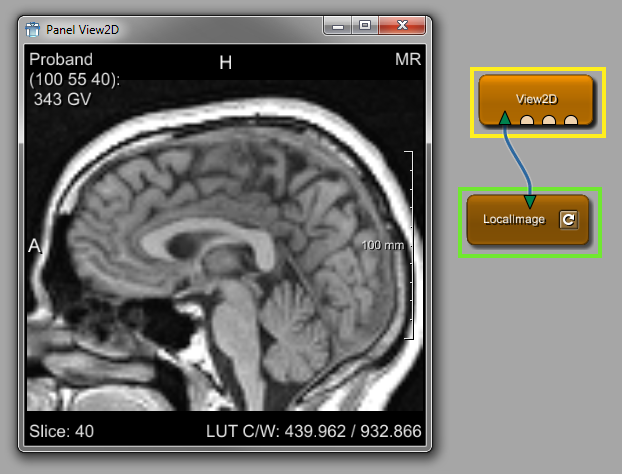The width and height of the screenshot is (622, 474).
Task: Select the LocalImage module node
Action: [x=510, y=220]
